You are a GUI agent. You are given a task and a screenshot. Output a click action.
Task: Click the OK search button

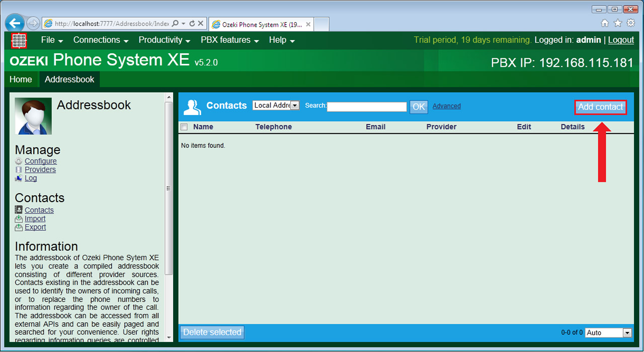[x=419, y=107]
